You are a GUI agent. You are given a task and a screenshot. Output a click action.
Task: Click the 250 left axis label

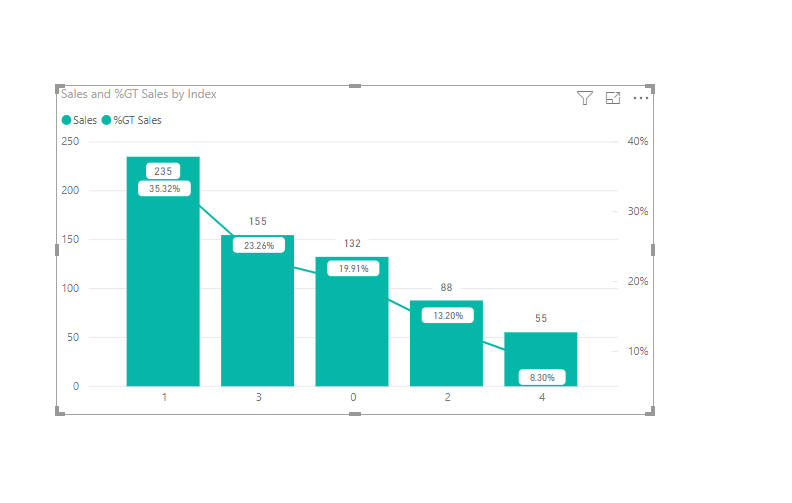[70, 141]
